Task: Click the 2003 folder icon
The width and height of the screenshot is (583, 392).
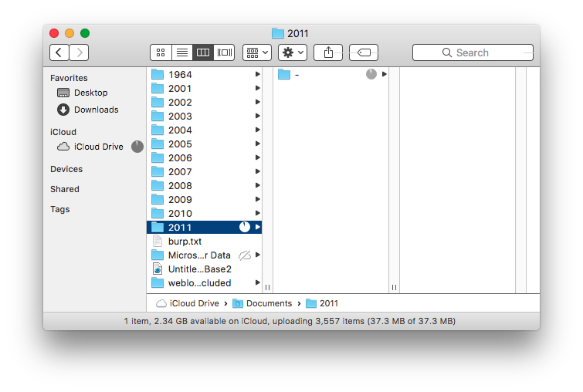Action: tap(158, 116)
